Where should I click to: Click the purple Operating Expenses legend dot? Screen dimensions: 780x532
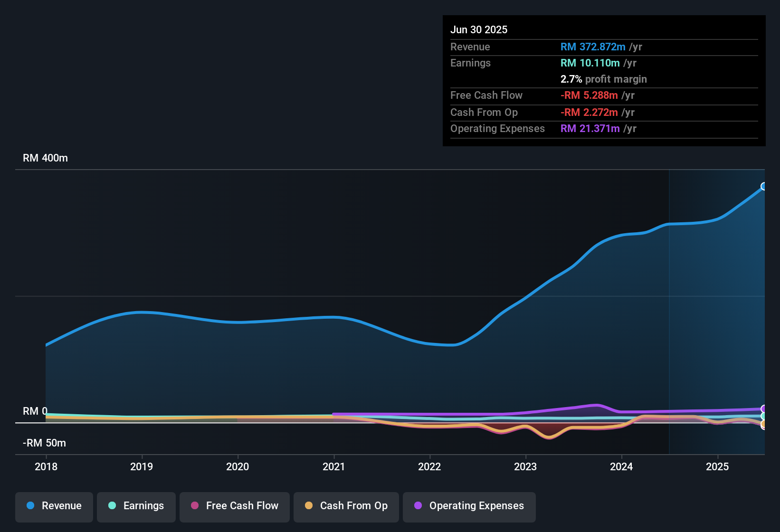click(x=418, y=506)
